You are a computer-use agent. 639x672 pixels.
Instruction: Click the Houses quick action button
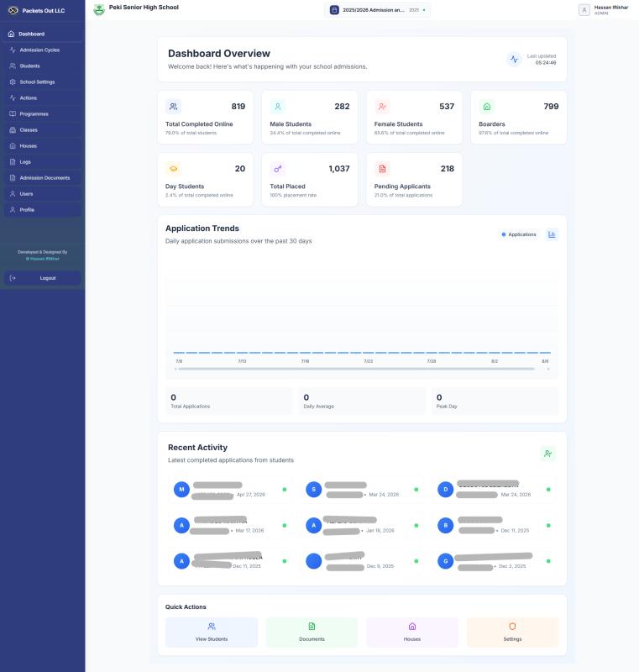(412, 633)
